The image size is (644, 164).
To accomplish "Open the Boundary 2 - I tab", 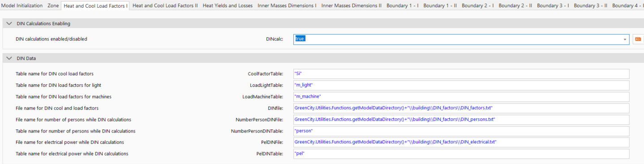I will tap(478, 6).
